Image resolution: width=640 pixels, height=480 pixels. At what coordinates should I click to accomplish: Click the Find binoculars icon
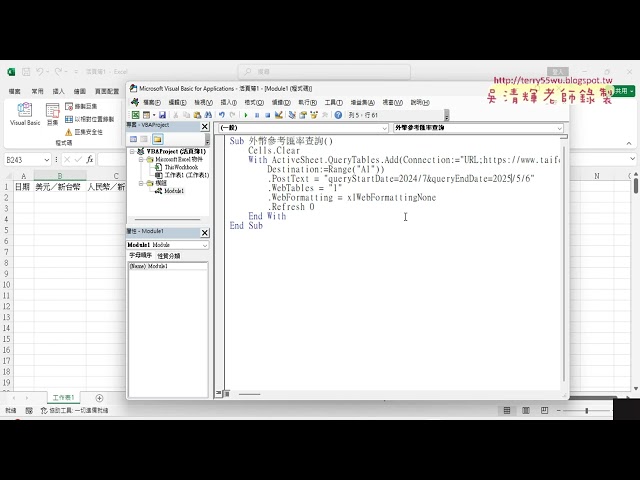(x=208, y=115)
